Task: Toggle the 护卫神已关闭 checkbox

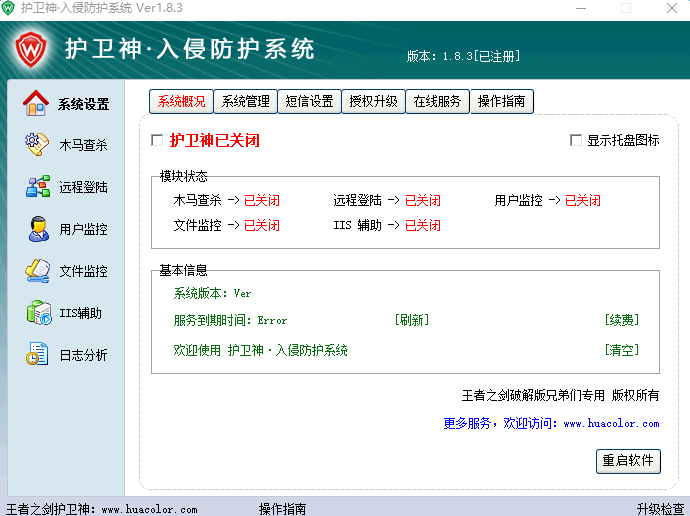Action: 157,140
